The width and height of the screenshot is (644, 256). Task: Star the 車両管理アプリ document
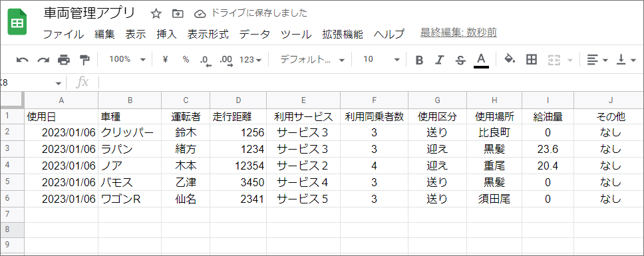156,14
